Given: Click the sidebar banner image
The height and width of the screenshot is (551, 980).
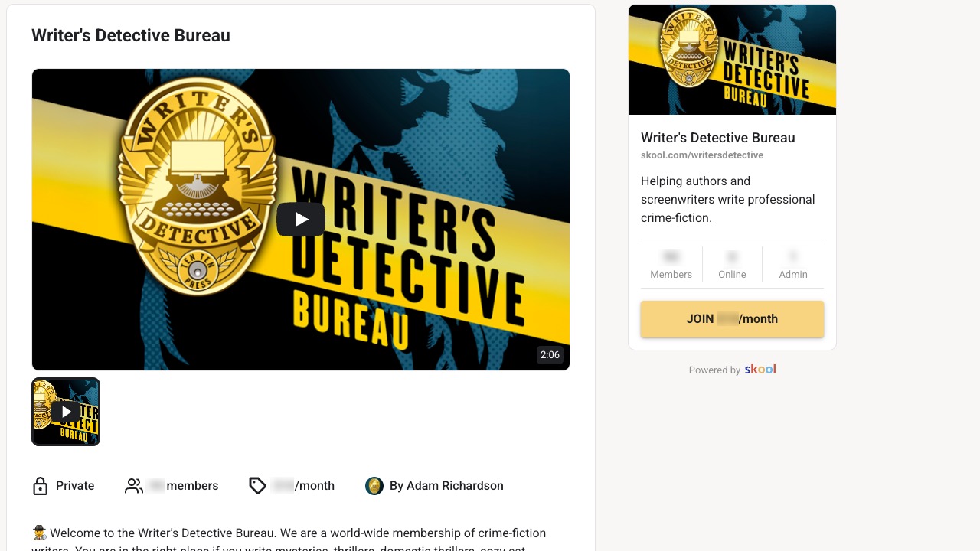Looking at the screenshot, I should (x=732, y=60).
